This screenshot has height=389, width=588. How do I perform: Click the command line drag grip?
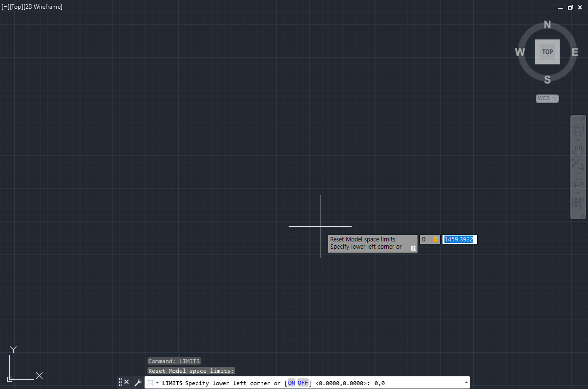120,383
